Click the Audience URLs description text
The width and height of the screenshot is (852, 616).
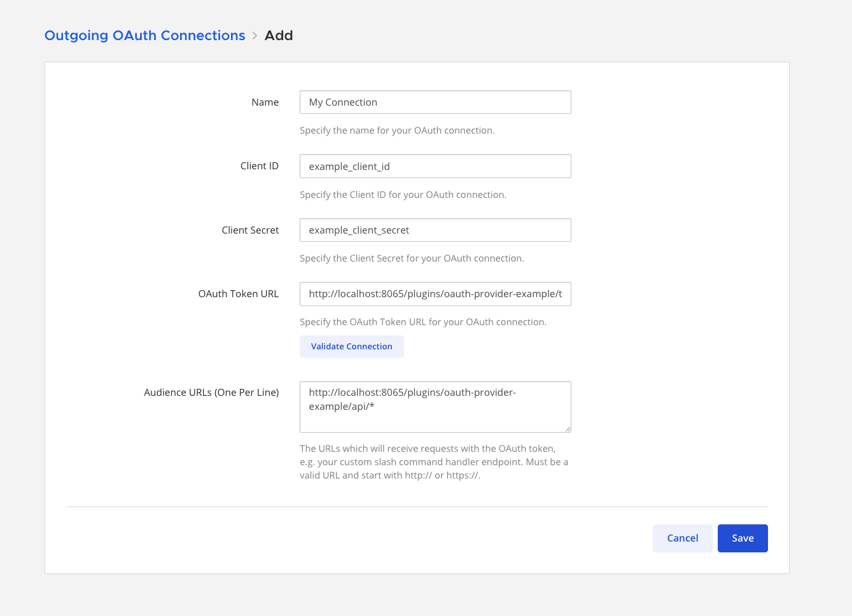coord(433,462)
